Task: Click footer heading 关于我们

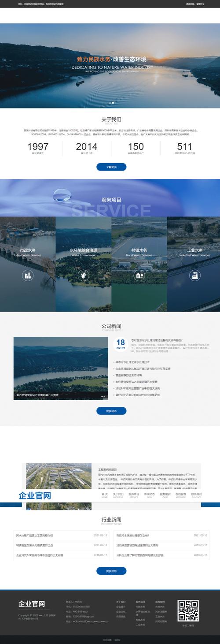Action: tap(121, 601)
